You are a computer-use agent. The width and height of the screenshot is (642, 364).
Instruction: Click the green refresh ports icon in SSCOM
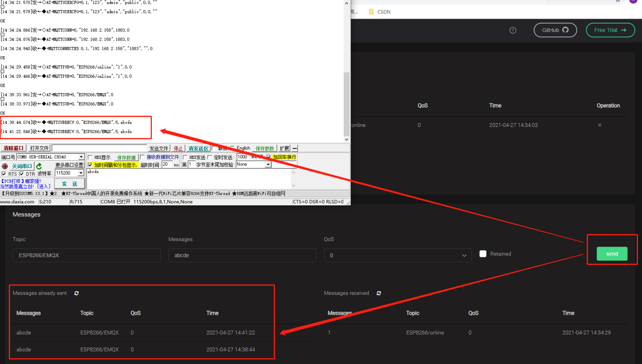39,166
